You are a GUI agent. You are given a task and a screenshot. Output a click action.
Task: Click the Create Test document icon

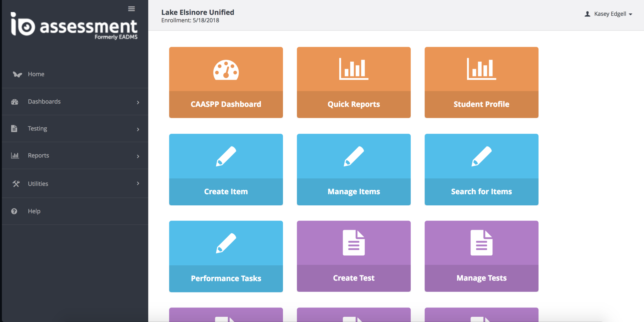point(353,243)
